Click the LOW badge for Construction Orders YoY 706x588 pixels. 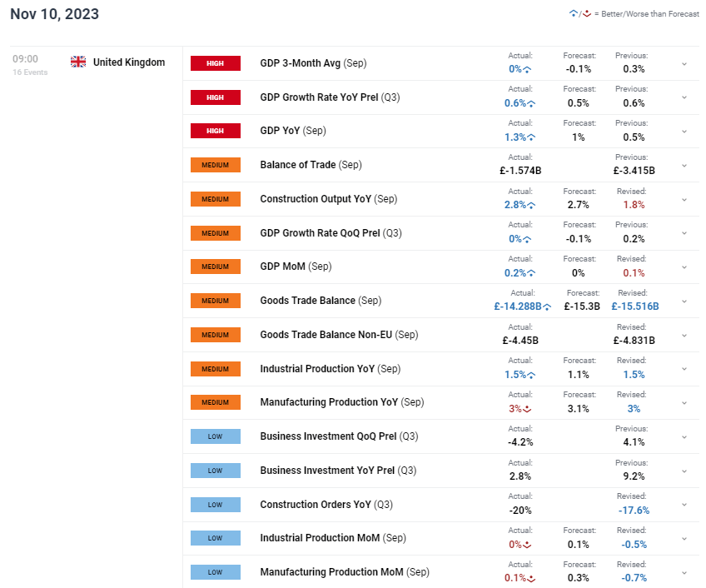(215, 505)
